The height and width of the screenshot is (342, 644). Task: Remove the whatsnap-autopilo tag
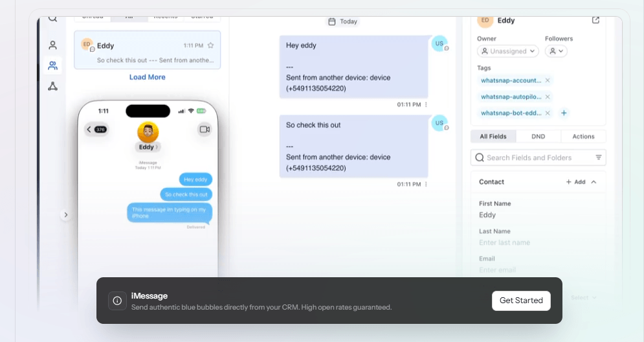point(548,97)
